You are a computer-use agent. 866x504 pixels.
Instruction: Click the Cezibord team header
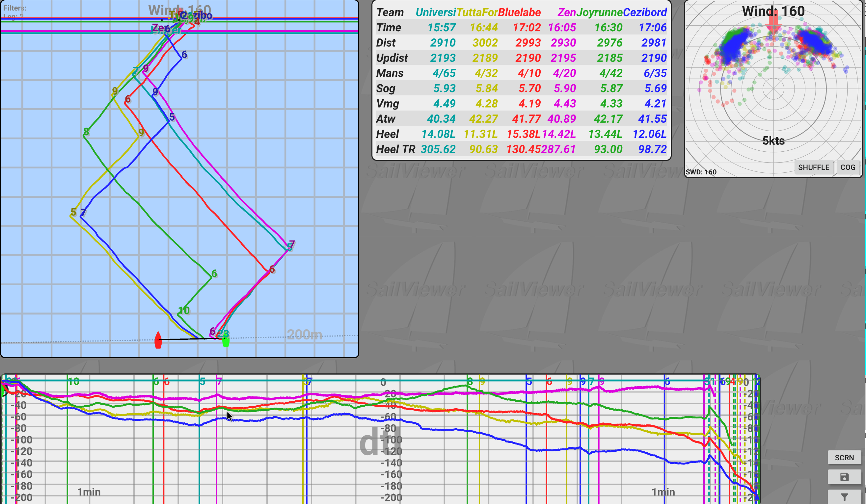645,13
